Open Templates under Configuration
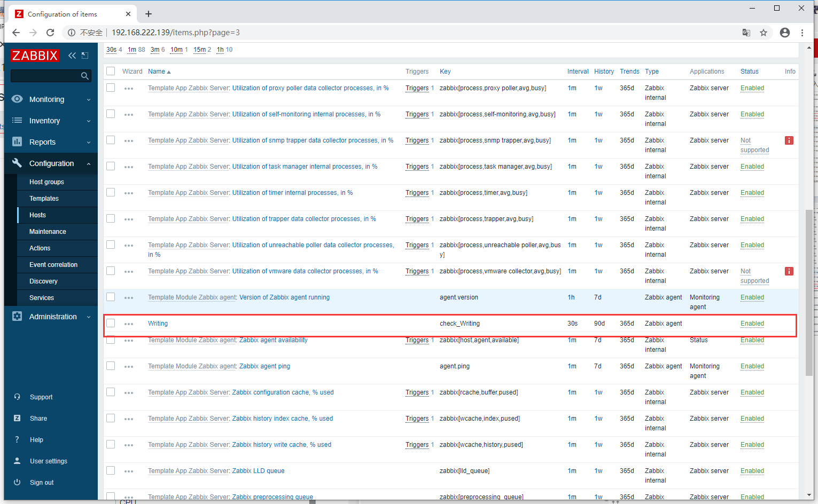The width and height of the screenshot is (818, 504). tap(44, 199)
